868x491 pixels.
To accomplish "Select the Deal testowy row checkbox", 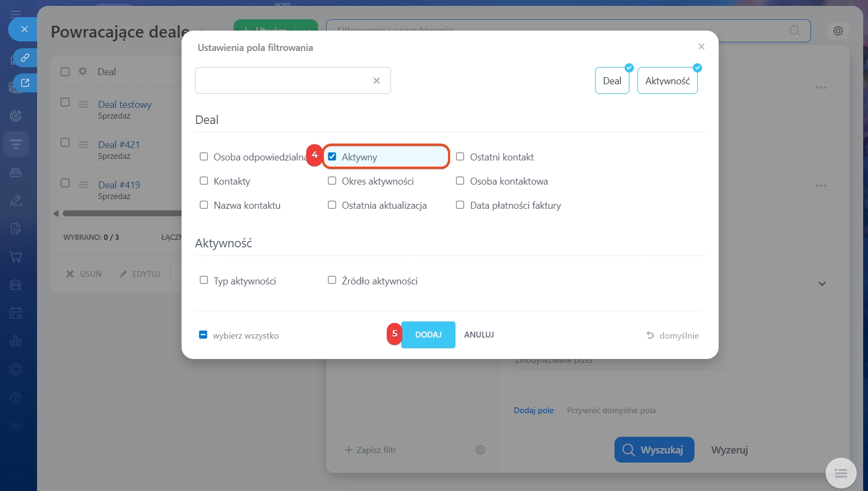I will coord(65,102).
